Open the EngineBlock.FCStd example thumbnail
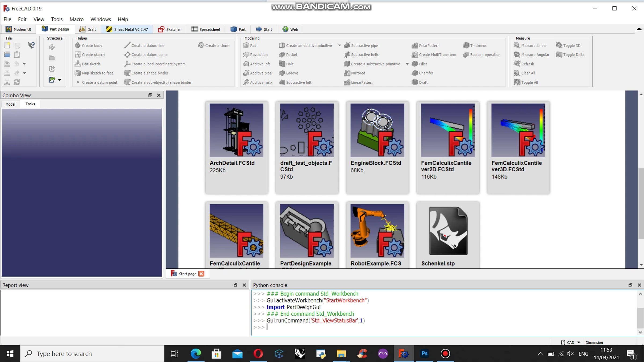 [377, 130]
